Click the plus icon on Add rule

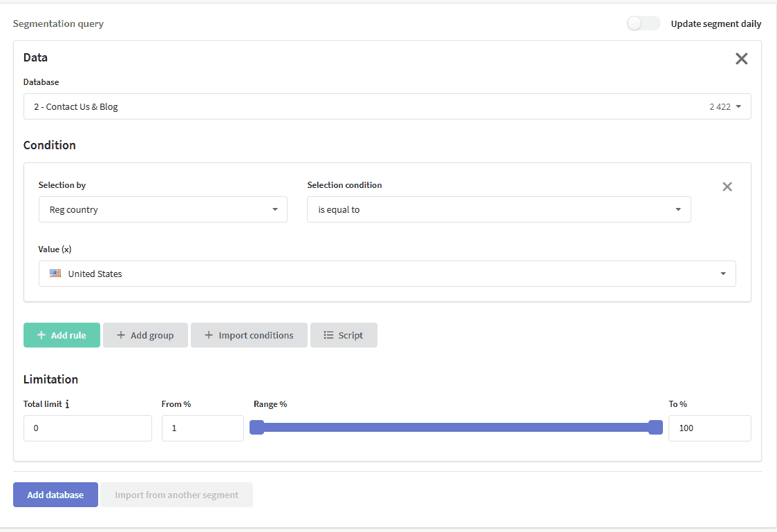(41, 335)
